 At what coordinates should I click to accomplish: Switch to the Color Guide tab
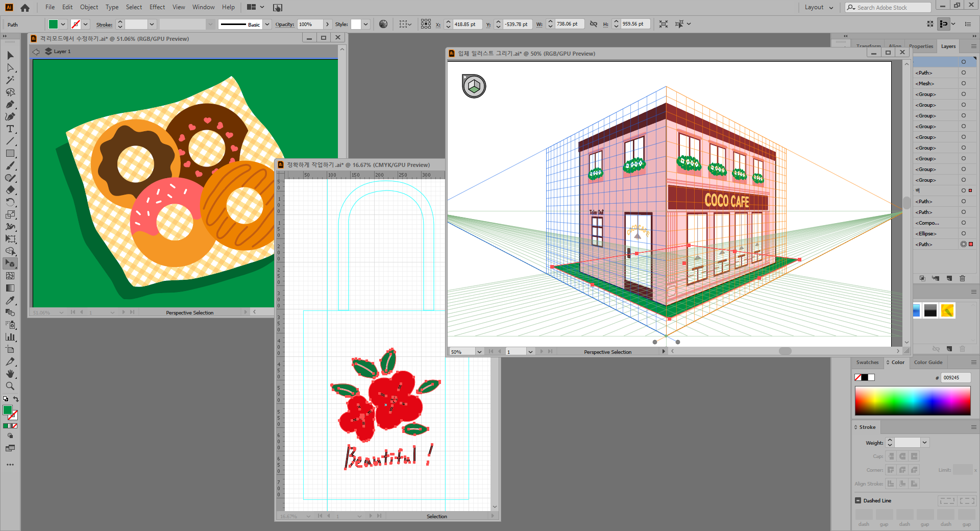(x=928, y=363)
